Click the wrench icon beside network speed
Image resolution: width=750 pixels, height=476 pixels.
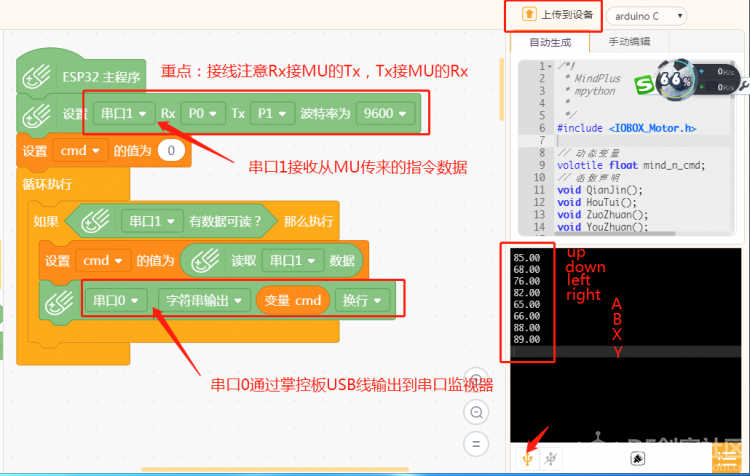click(x=744, y=86)
